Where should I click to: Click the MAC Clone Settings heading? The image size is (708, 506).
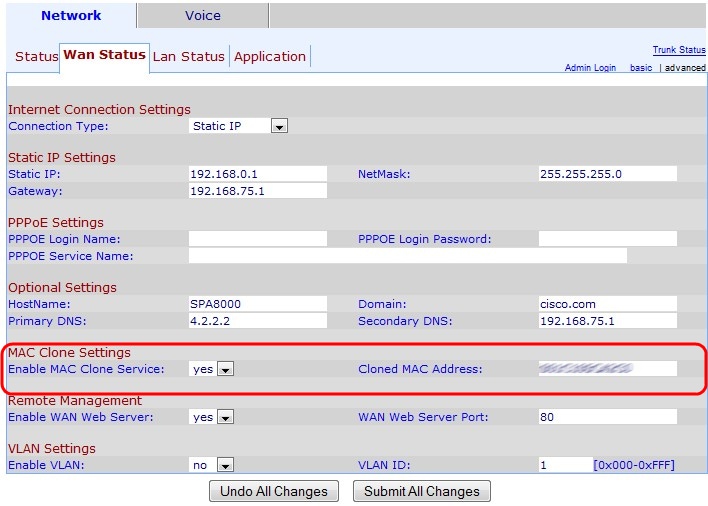[x=70, y=353]
